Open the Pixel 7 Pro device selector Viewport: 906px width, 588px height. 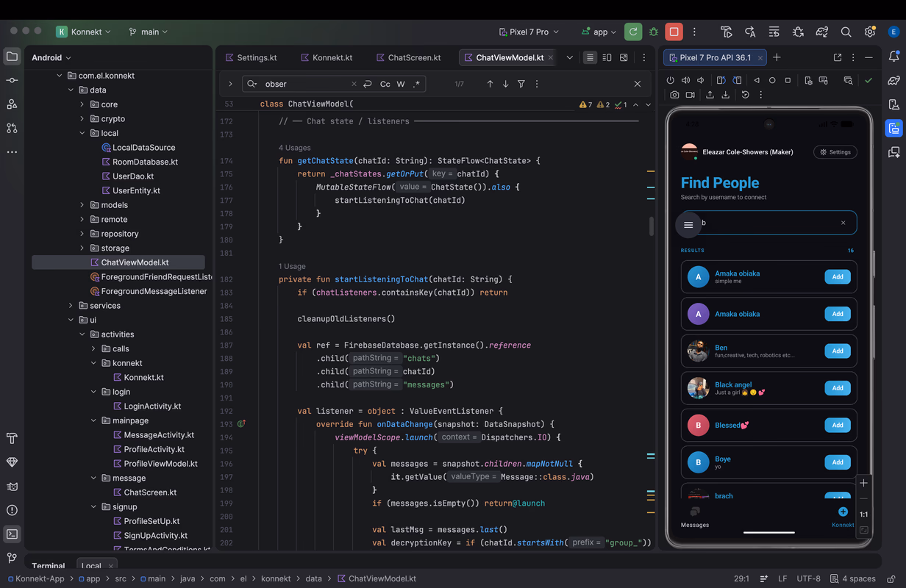(x=528, y=32)
